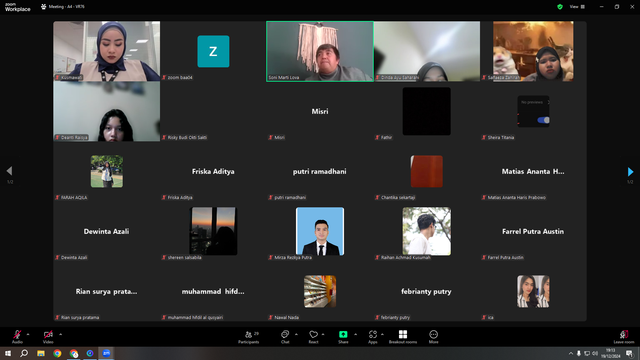Select the zoom baa04 avatar tile
This screenshot has height=360, width=640.
click(x=213, y=51)
